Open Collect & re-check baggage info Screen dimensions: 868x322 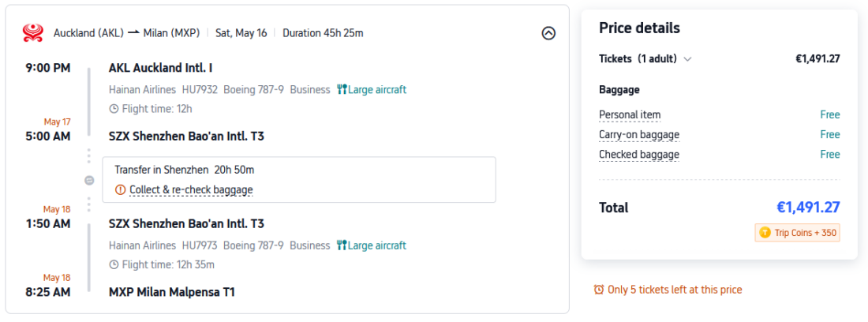[x=191, y=189]
